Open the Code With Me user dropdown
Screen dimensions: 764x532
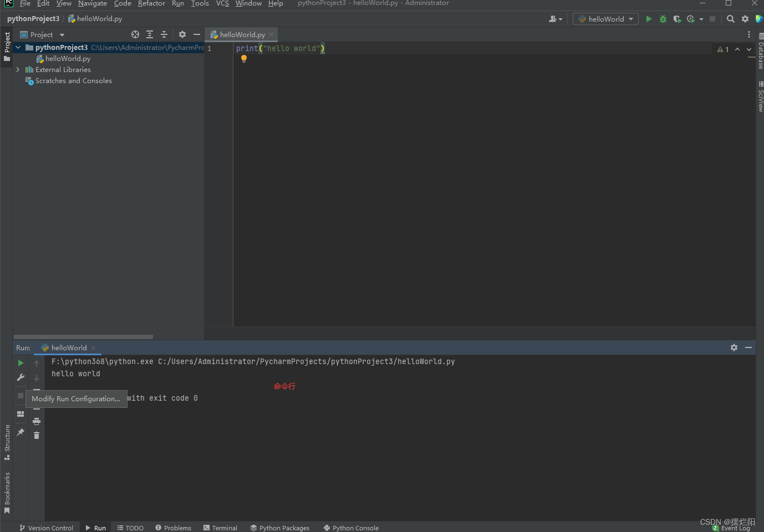[556, 19]
